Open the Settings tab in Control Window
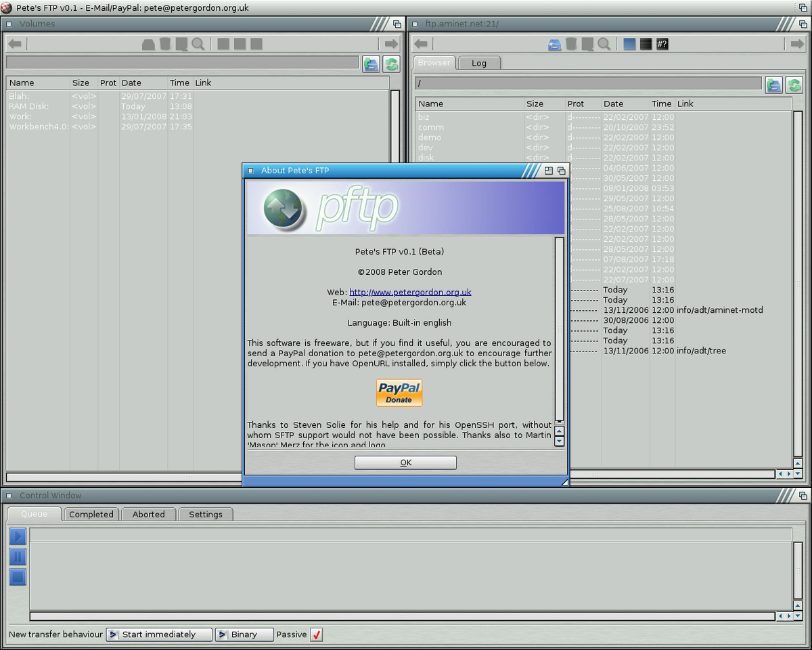 tap(206, 515)
